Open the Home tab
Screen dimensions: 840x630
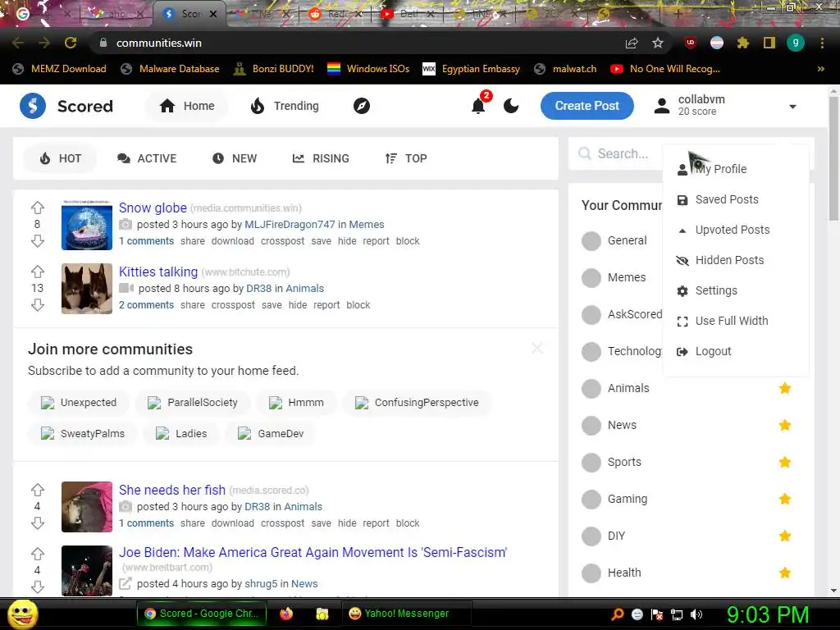click(187, 106)
